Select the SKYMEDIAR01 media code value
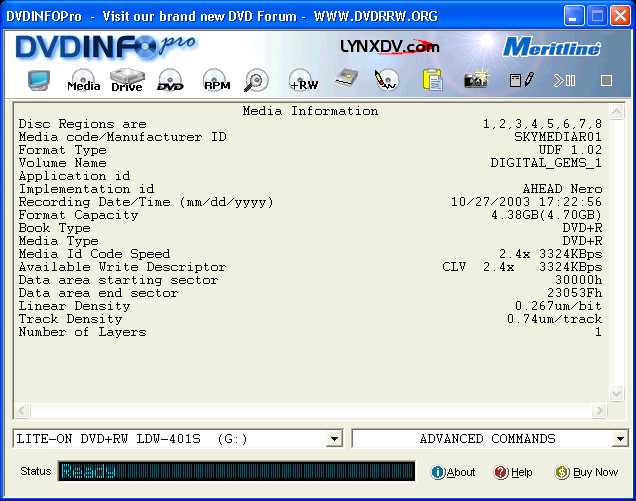The image size is (636, 501). click(558, 137)
